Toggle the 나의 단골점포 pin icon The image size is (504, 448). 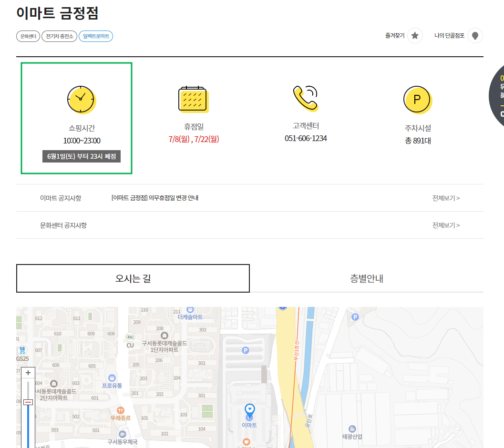[475, 36]
